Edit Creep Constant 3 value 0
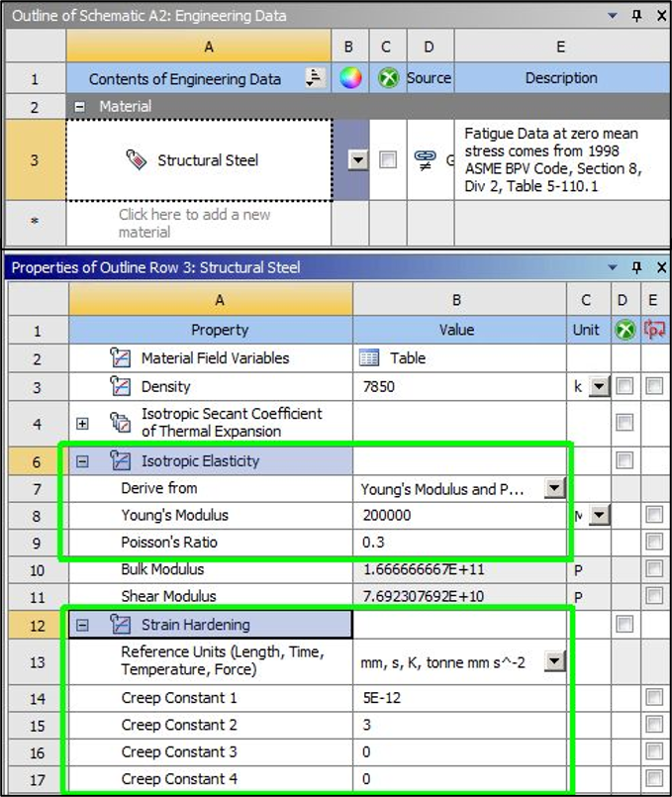 tap(459, 751)
